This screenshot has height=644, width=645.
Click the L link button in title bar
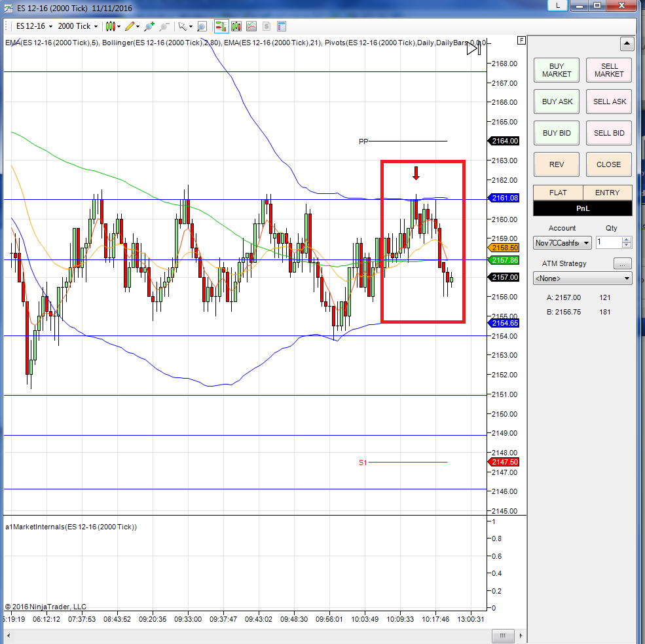(x=558, y=5)
